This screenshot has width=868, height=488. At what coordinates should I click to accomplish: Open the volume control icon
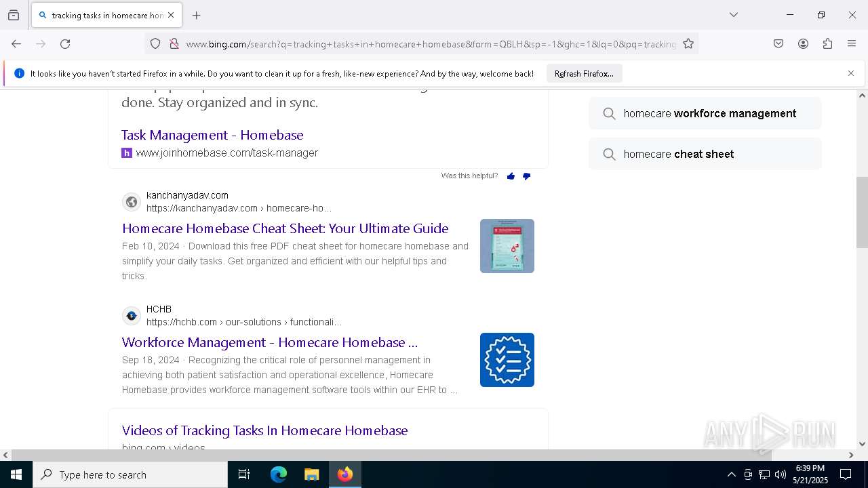(781, 474)
